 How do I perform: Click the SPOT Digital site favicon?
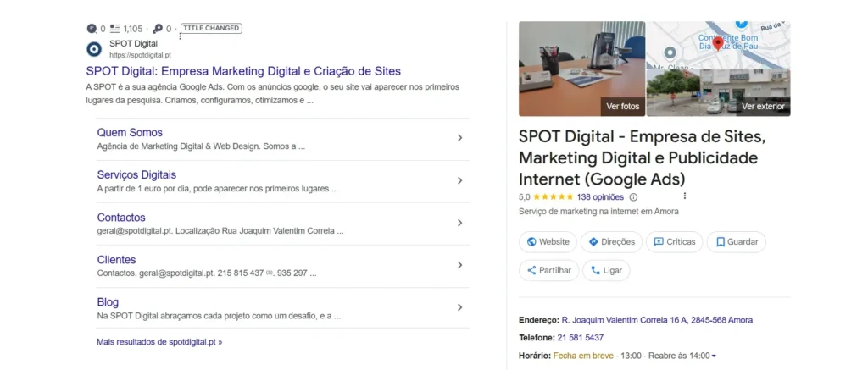click(94, 49)
